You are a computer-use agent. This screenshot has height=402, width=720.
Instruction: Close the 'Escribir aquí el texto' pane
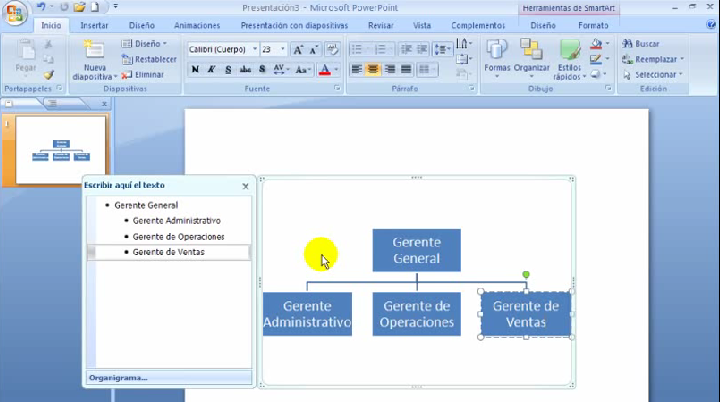click(245, 186)
